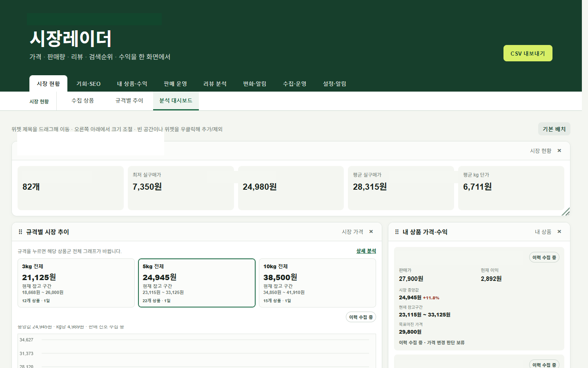
Task: Go to the 내 상품·수익 tab
Action: tap(132, 84)
